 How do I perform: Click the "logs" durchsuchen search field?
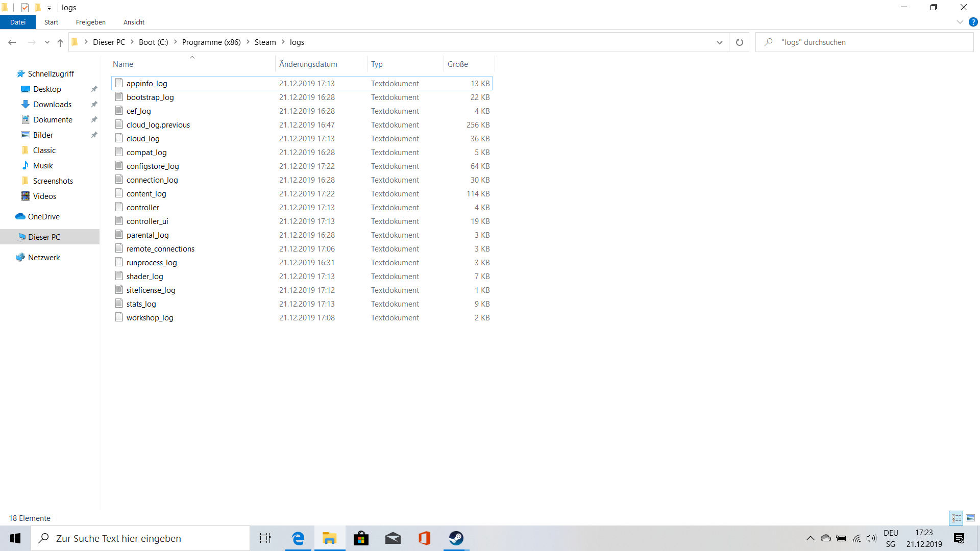[868, 42]
